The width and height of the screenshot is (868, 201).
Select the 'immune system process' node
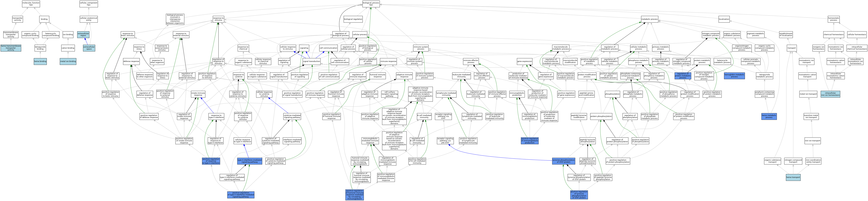(x=421, y=48)
